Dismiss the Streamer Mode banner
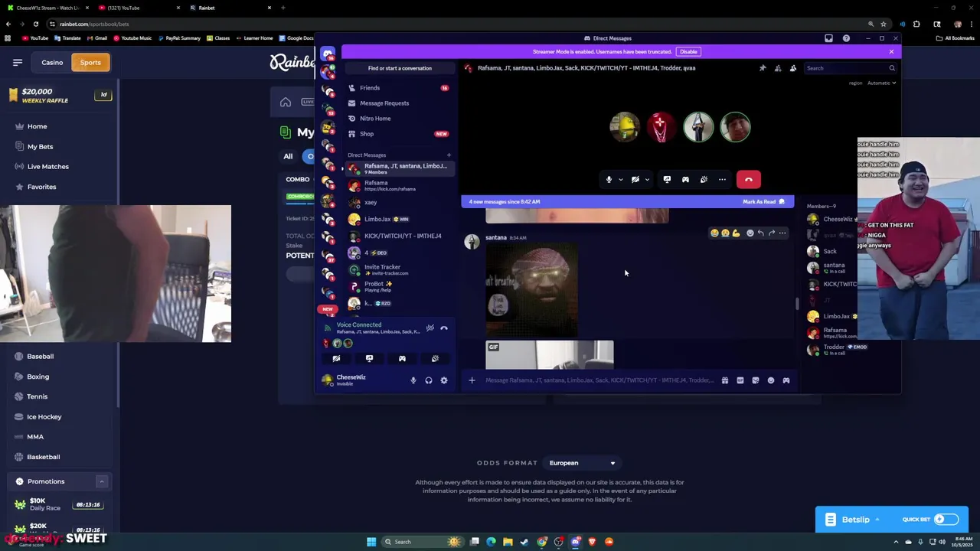The height and width of the screenshot is (551, 980). (x=891, y=51)
